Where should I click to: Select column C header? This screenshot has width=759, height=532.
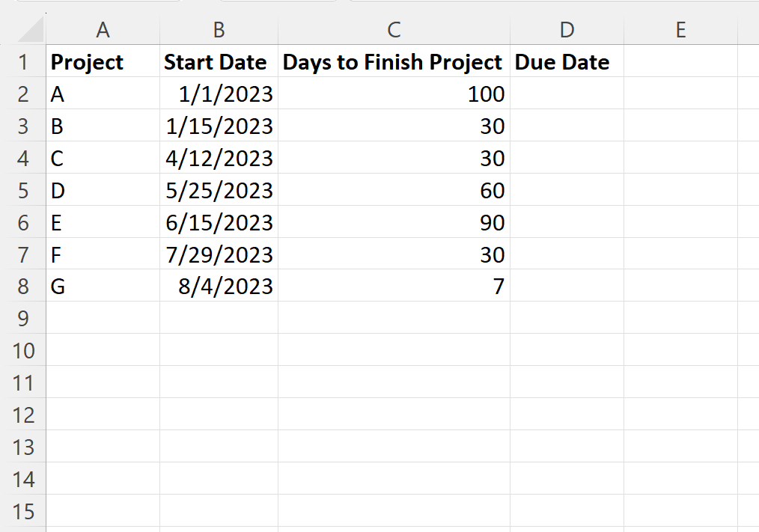click(x=393, y=30)
